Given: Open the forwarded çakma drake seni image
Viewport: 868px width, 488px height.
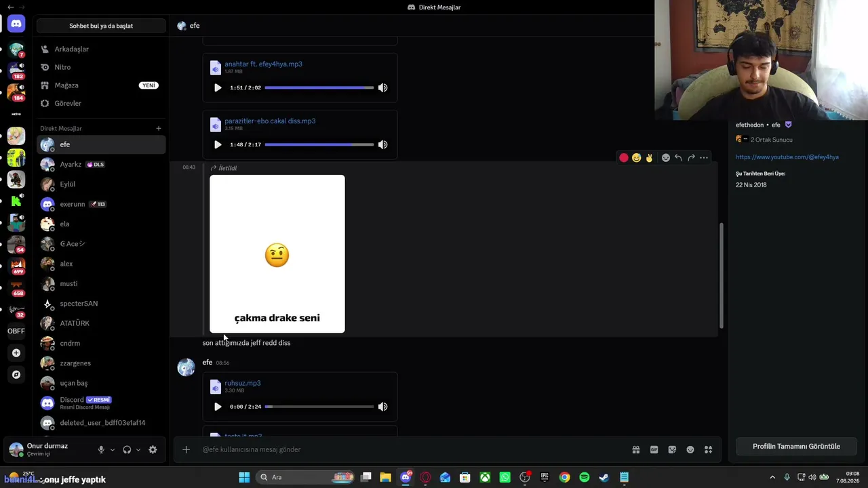Looking at the screenshot, I should click(277, 254).
